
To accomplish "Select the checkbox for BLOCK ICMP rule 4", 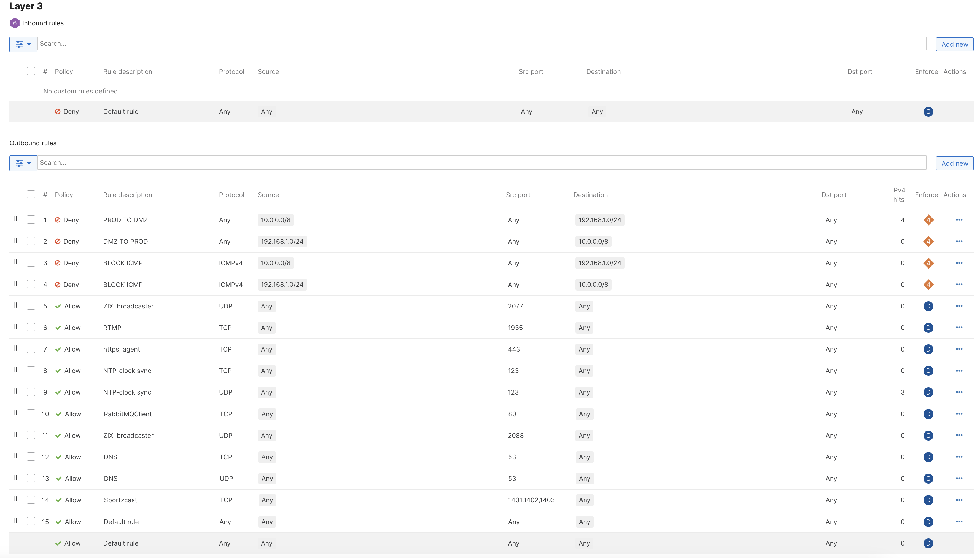I will (x=31, y=284).
